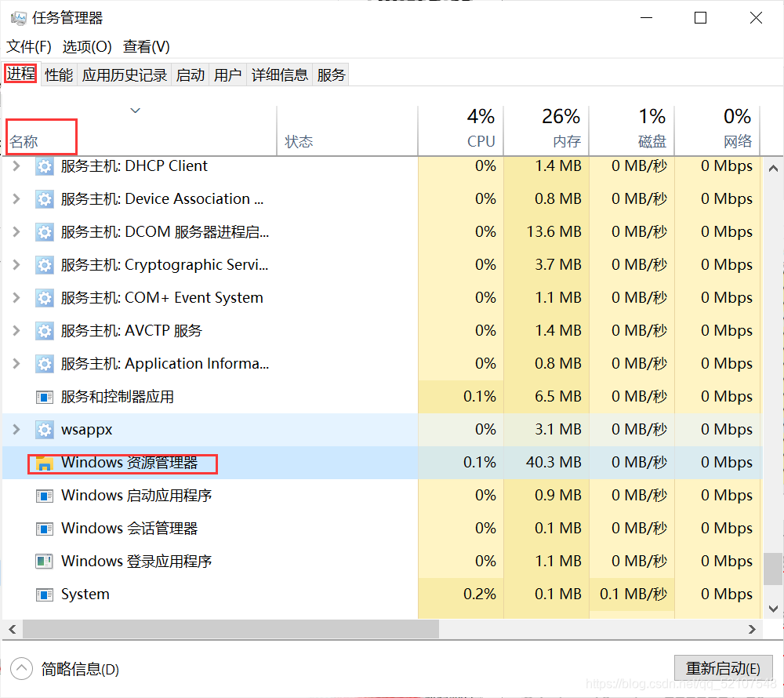Click the gear icon for COM+ Event System

(x=45, y=299)
